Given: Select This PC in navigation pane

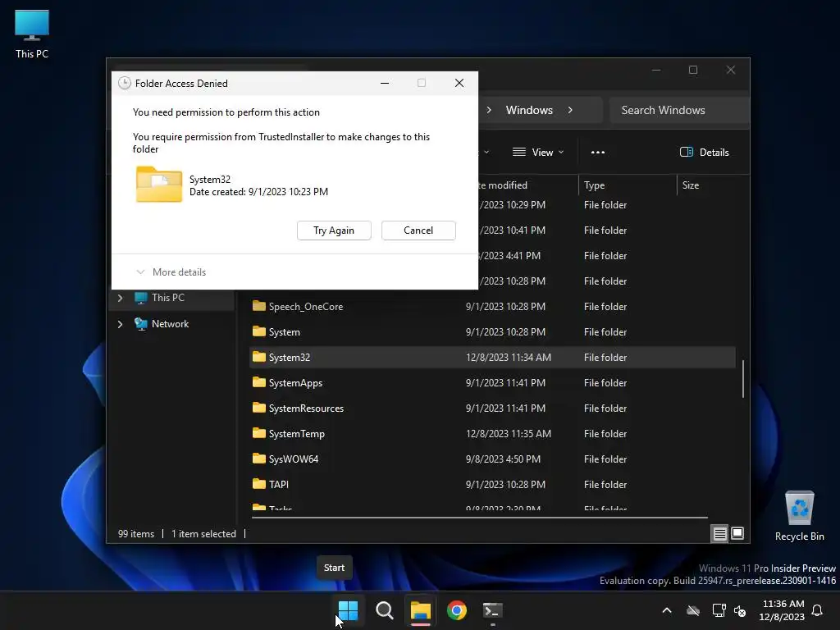Looking at the screenshot, I should (x=167, y=298).
